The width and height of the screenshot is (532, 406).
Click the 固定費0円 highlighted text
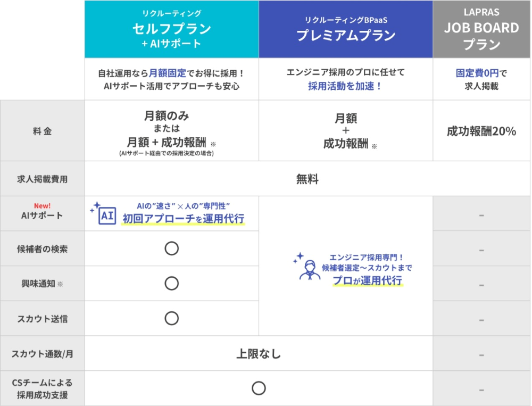tap(473, 73)
